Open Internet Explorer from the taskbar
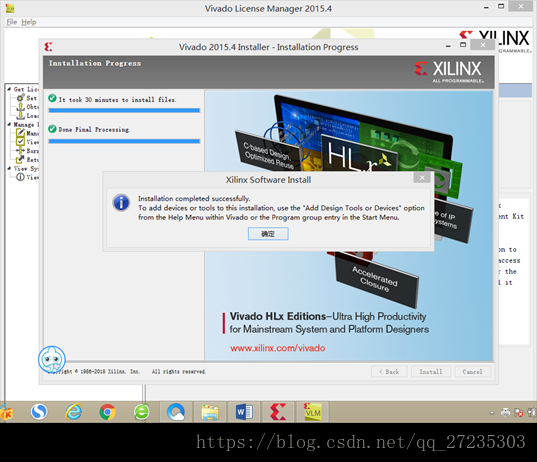The height and width of the screenshot is (462, 537). pos(73,412)
